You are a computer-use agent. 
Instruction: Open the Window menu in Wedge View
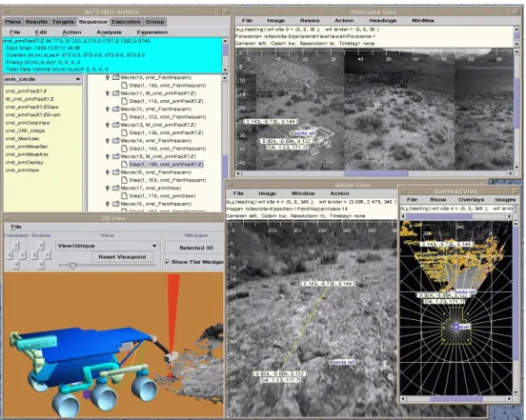pos(303,193)
